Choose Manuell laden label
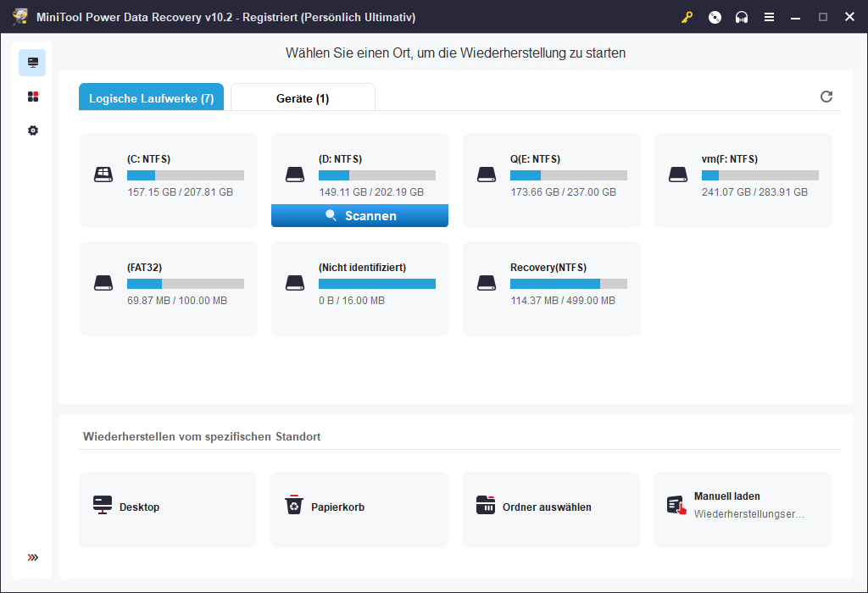The width and height of the screenshot is (868, 593). pos(726,496)
